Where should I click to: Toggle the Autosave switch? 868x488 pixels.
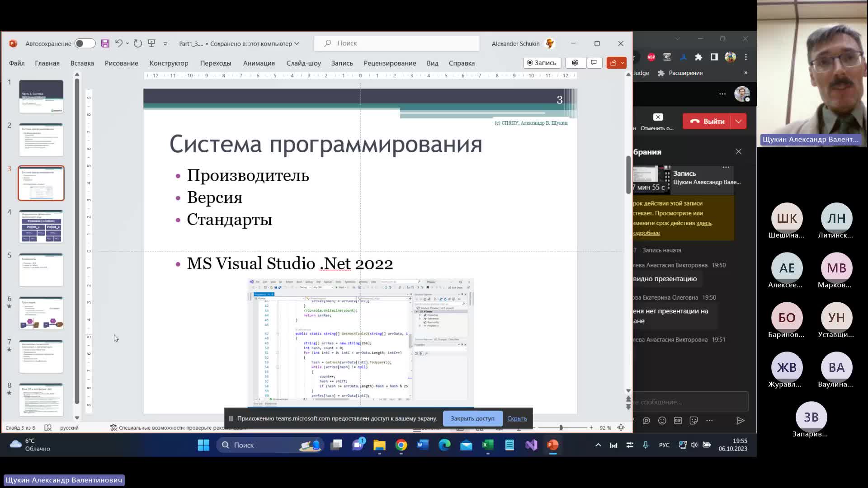click(x=85, y=43)
